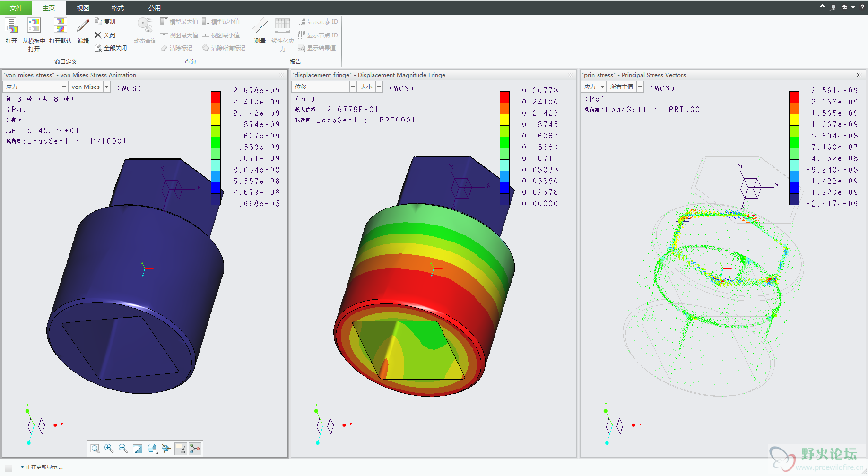Image resolution: width=868 pixels, height=476 pixels.
Task: Click the 0.26778 displacement legend value
Action: point(540,90)
